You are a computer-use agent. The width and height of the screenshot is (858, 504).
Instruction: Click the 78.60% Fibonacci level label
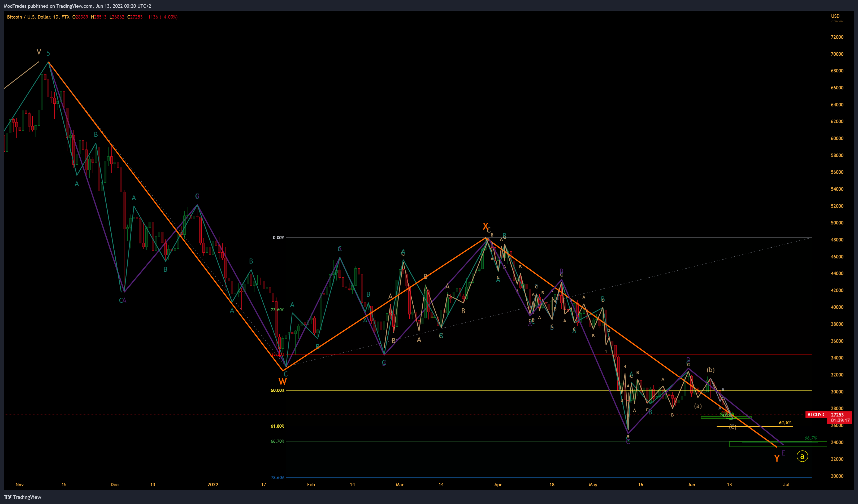278,477
